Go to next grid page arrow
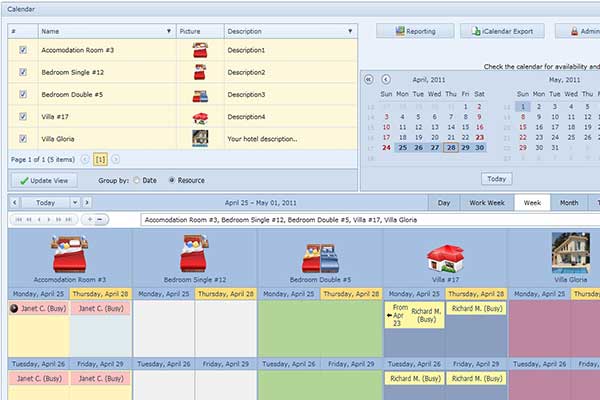This screenshot has height=400, width=600. pyautogui.click(x=115, y=159)
